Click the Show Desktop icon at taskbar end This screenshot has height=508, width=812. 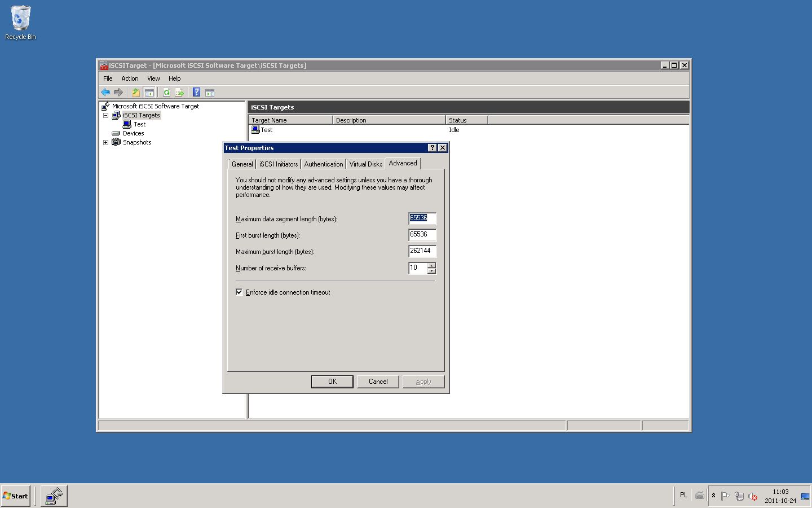click(806, 496)
